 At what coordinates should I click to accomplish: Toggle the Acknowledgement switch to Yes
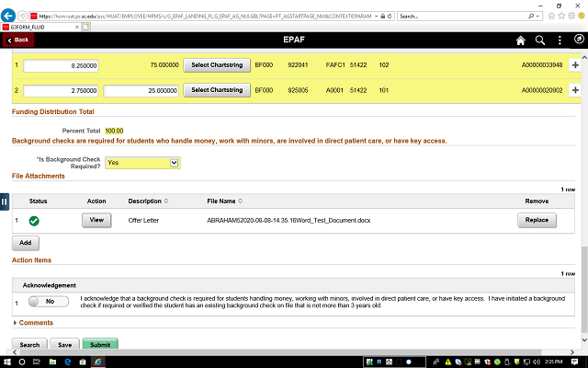[x=49, y=302]
